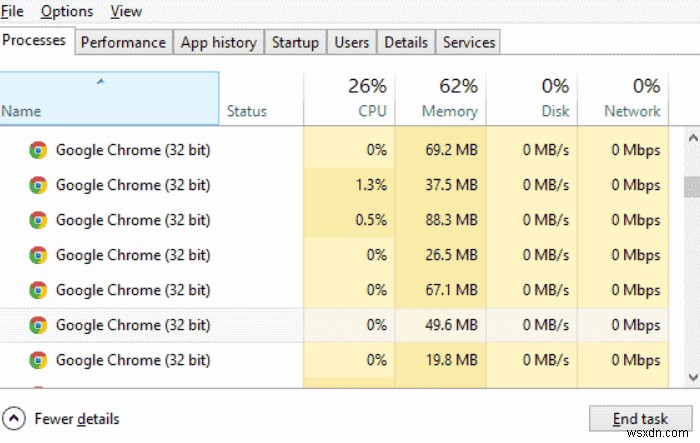Screen dimensions: 700x443
Task: Select the Google Chrome process using 37.5 MB
Action: coord(334,185)
